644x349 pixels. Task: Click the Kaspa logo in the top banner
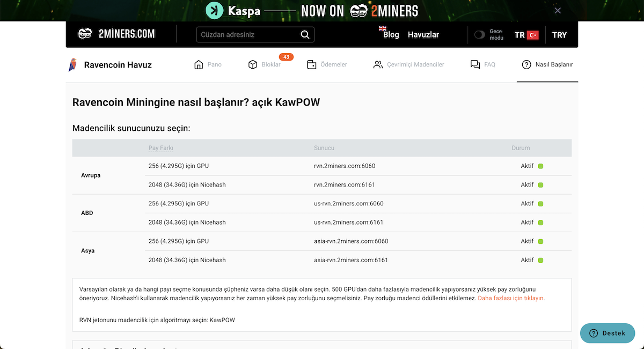click(x=214, y=10)
